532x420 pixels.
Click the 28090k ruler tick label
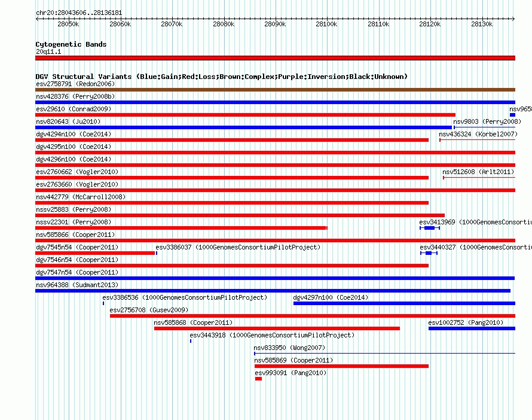pos(275,24)
